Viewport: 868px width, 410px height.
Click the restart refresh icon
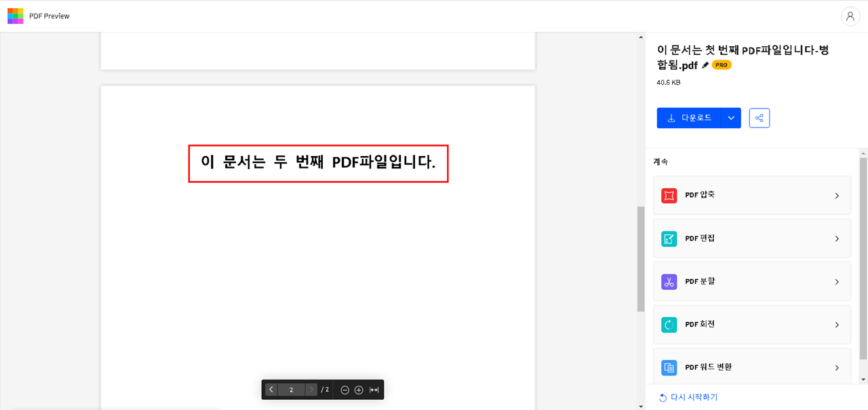pyautogui.click(x=663, y=398)
